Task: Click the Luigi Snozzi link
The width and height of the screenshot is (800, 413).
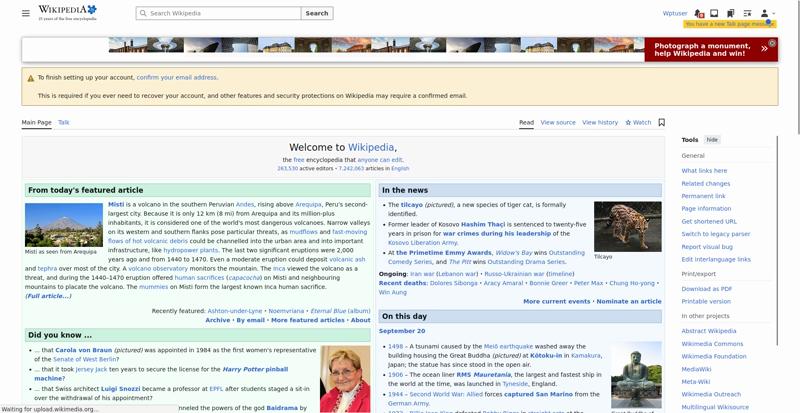Action: [x=120, y=388]
